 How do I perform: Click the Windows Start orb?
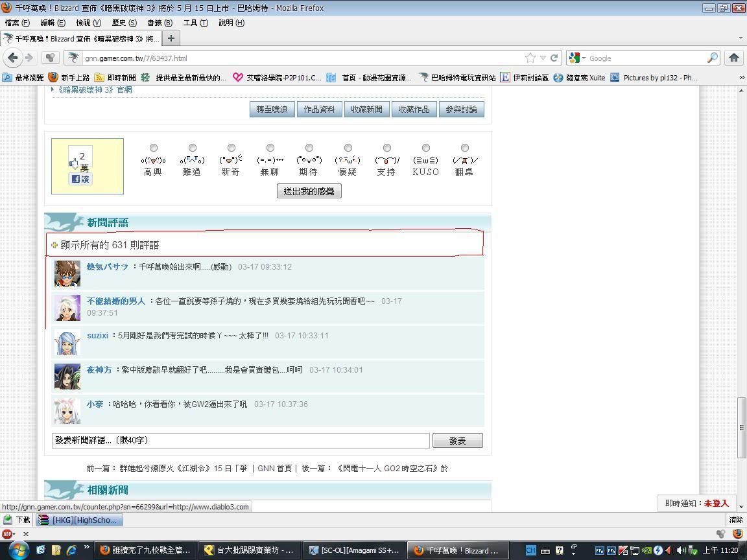pos(18,550)
